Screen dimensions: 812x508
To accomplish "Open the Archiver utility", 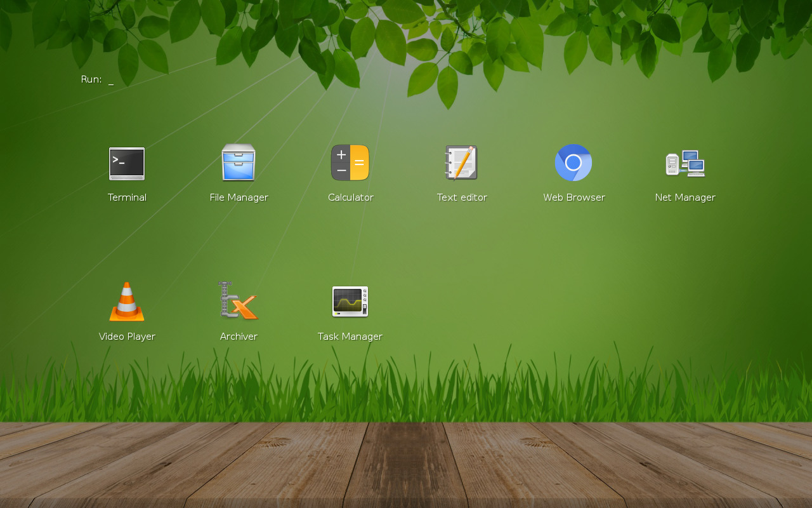I will [x=239, y=302].
